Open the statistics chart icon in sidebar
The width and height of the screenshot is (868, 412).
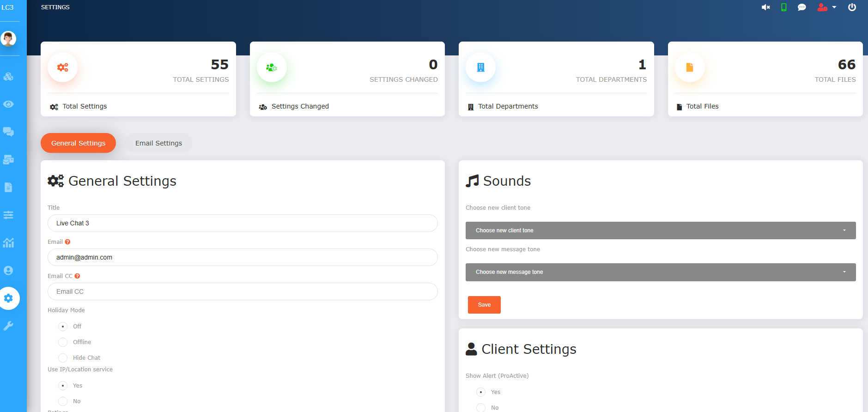click(8, 243)
